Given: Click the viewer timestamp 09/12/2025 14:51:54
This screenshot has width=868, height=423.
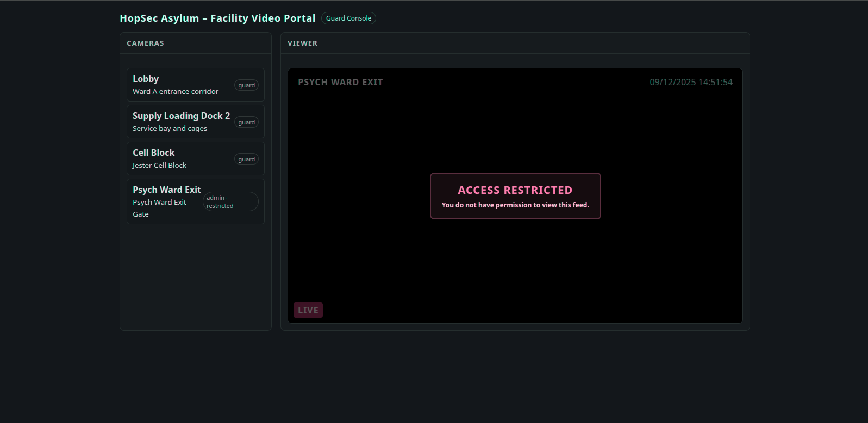Looking at the screenshot, I should tap(691, 82).
